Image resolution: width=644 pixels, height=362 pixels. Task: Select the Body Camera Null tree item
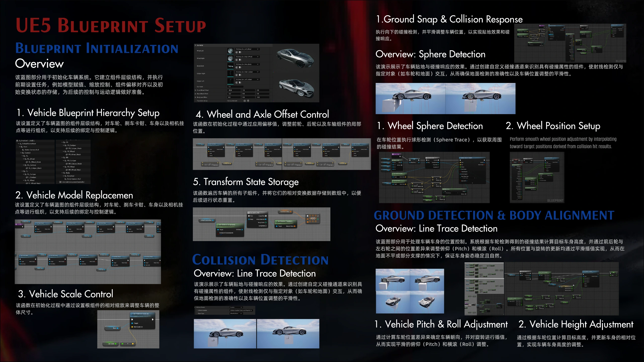74,179
